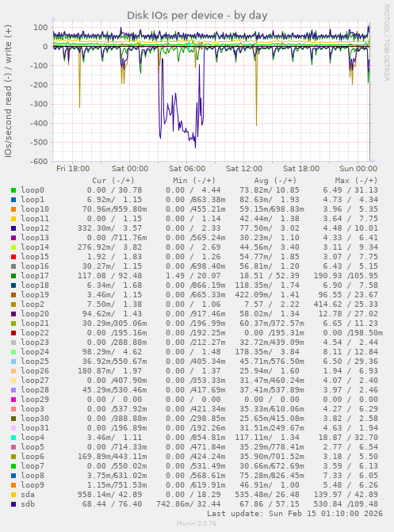Click the Sun 00:00 time axis label

[358, 168]
